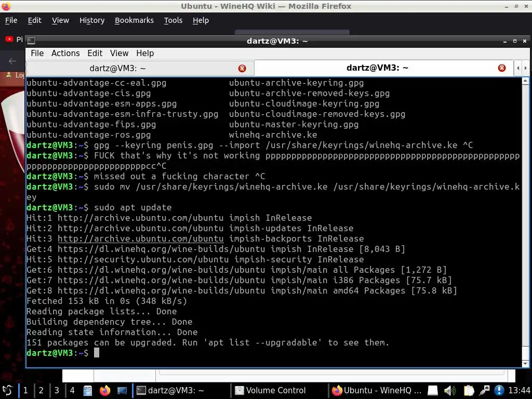The width and height of the screenshot is (532, 399).
Task: Click the network connection tray icon
Action: click(485, 391)
